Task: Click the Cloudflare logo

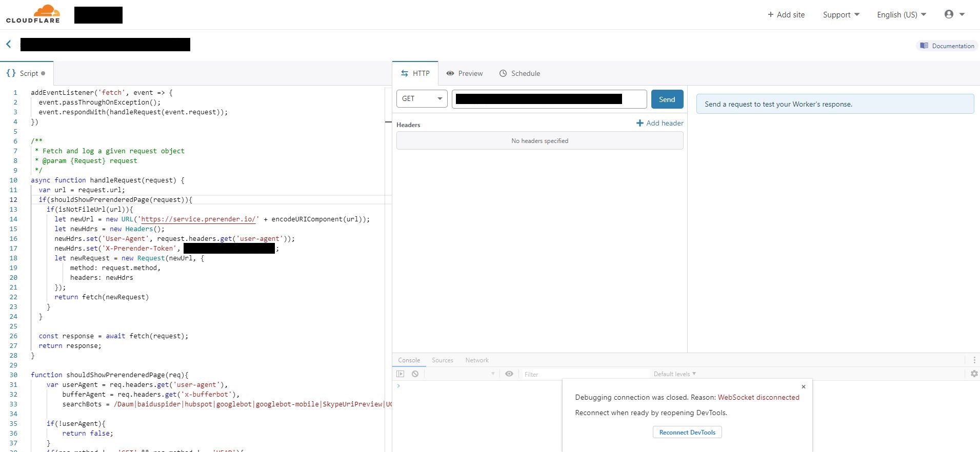Action: pyautogui.click(x=33, y=14)
